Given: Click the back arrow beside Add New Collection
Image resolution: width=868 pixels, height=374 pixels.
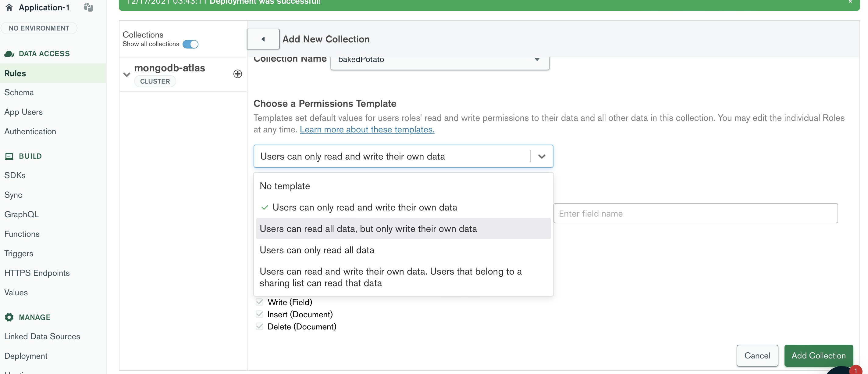Looking at the screenshot, I should [263, 39].
